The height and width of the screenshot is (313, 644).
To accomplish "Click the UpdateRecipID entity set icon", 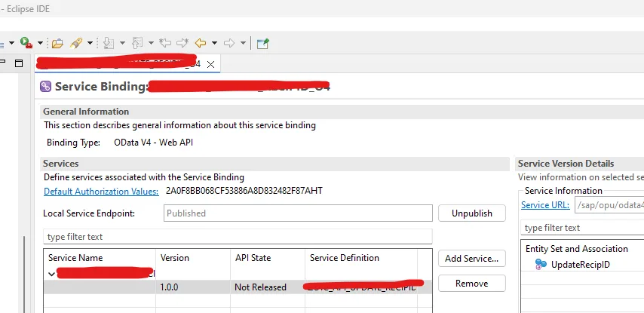I will 541,265.
